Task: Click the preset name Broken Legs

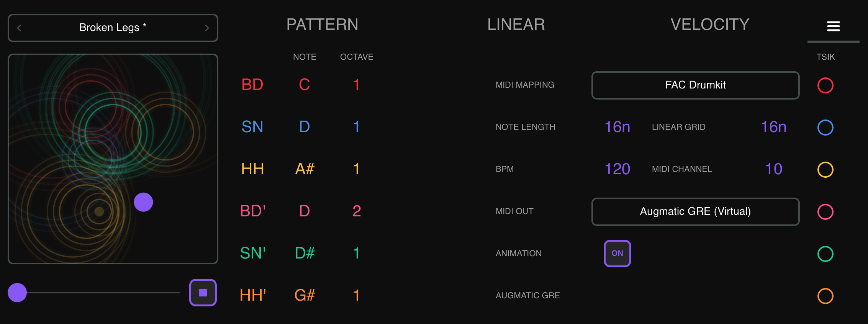Action: coord(112,27)
